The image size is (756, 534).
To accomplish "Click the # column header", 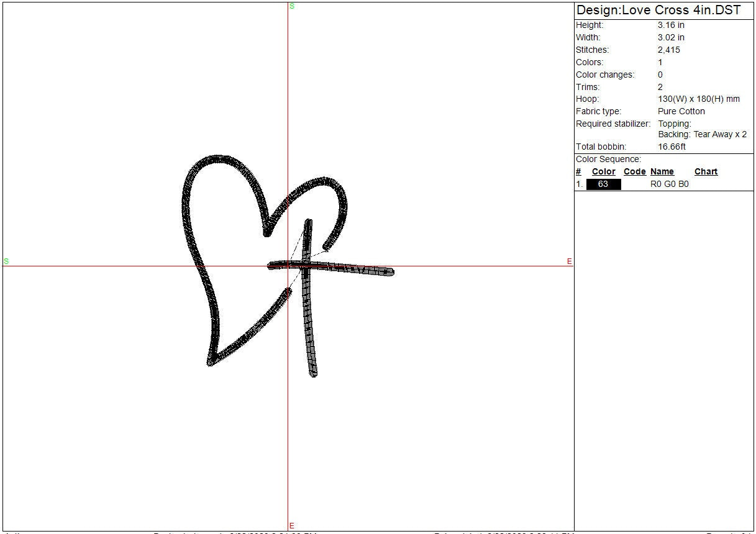I will coord(578,172).
